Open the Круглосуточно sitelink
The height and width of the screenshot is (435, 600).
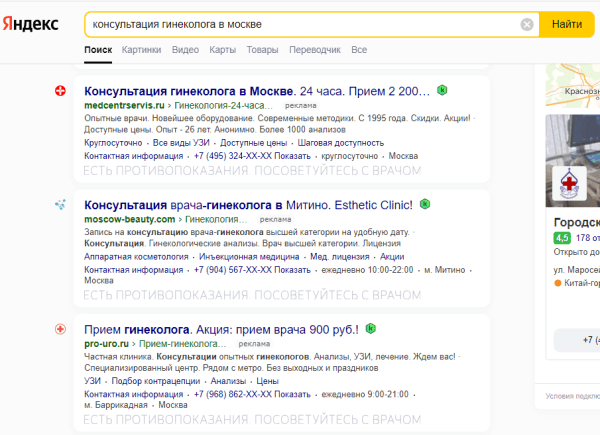coord(113,143)
